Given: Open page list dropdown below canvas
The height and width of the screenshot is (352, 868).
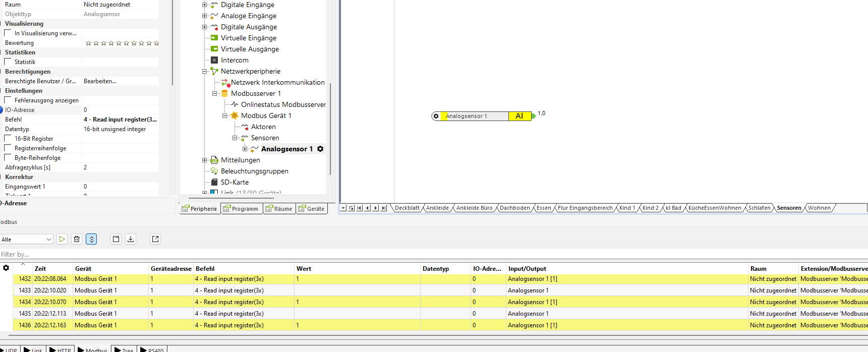Looking at the screenshot, I should 343,208.
